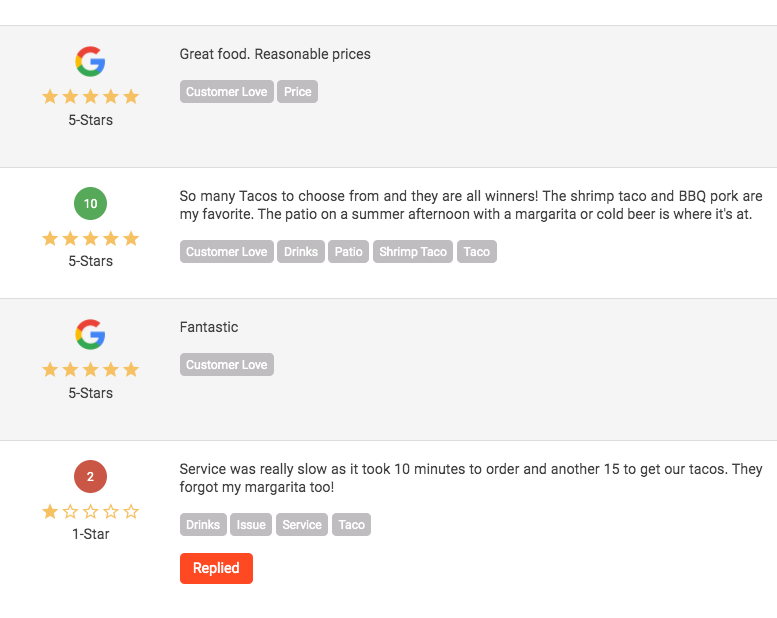Click the slow service review text

pyautogui.click(x=471, y=478)
